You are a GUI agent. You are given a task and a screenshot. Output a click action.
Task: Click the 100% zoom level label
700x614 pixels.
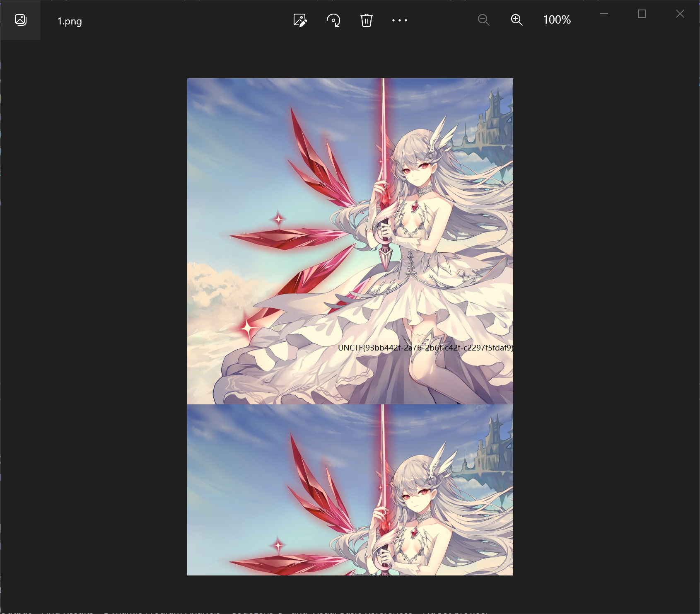(x=557, y=20)
